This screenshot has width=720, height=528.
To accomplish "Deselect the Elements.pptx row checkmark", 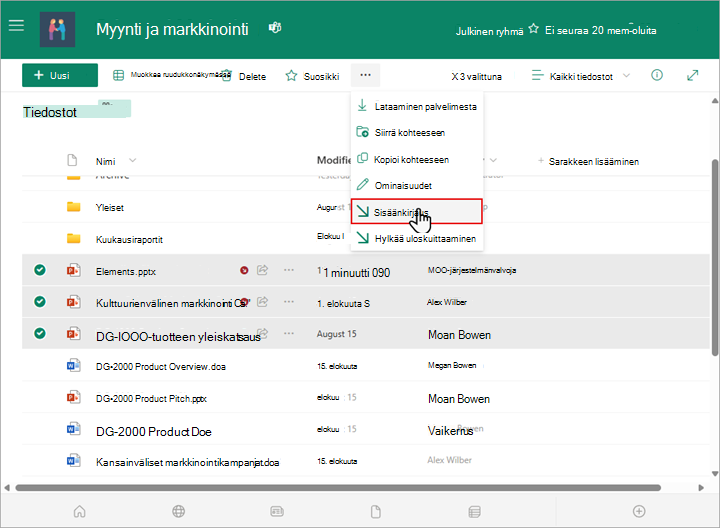I will [40, 270].
